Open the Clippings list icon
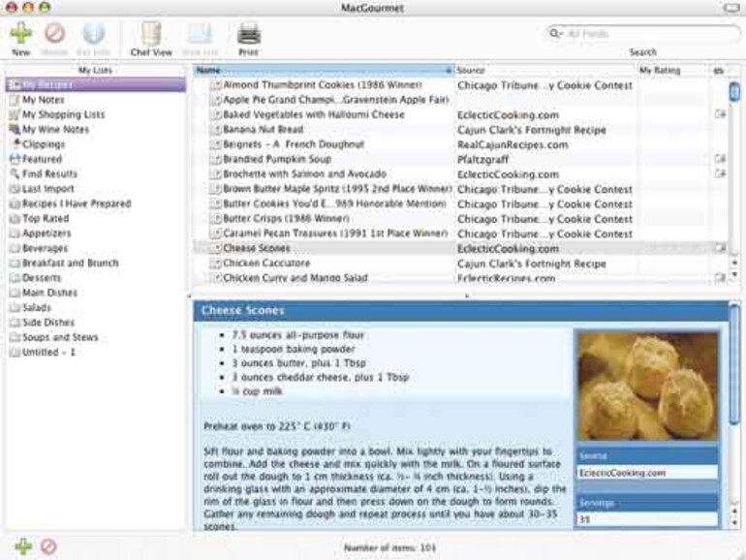 pos(16,144)
